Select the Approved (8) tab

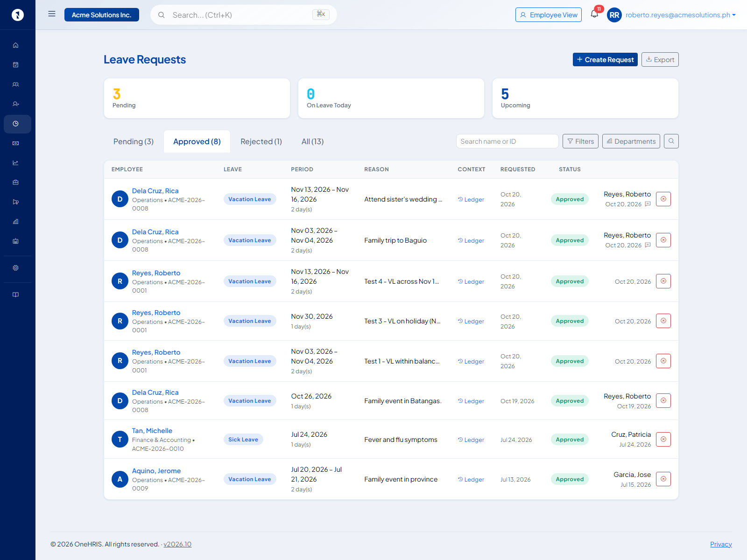click(197, 141)
